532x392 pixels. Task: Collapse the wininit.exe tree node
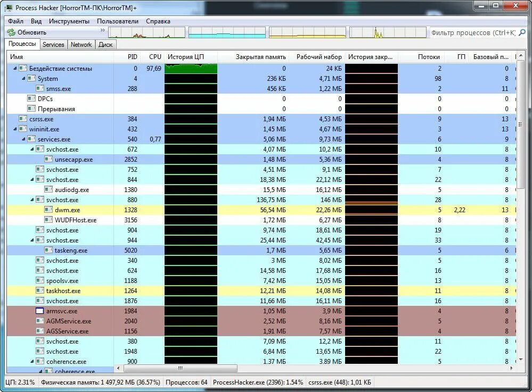(x=15, y=129)
